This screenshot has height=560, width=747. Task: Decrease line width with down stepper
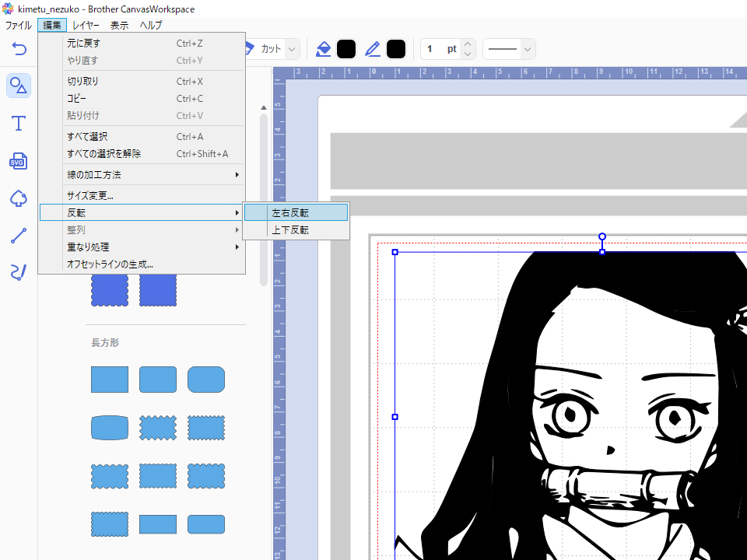(x=468, y=54)
